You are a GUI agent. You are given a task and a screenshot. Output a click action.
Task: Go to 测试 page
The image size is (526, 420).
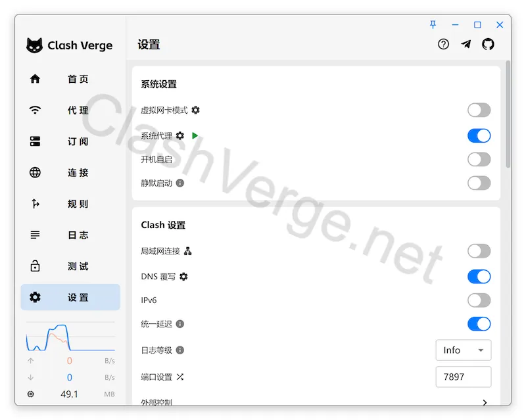pyautogui.click(x=70, y=266)
